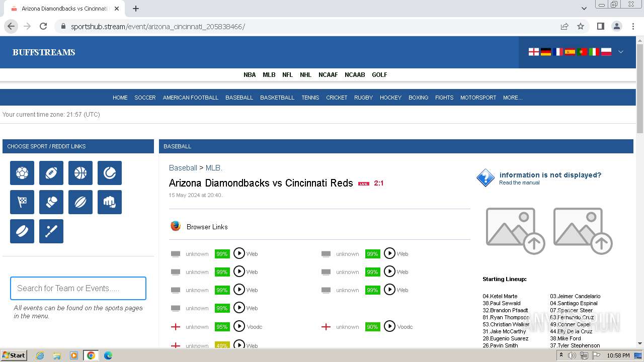Open the NCAAF league link
Viewport: 644px width, 362px height.
(x=328, y=74)
